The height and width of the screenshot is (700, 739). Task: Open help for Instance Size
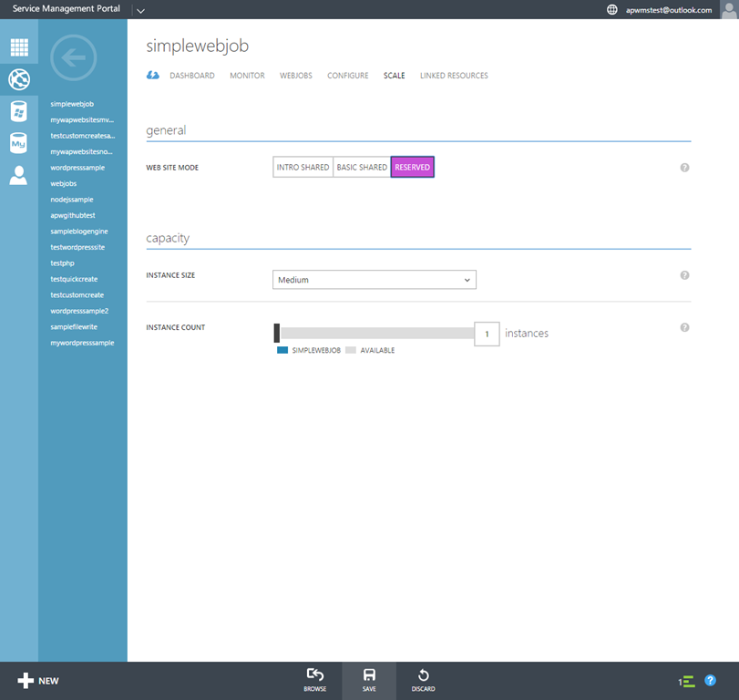click(685, 275)
